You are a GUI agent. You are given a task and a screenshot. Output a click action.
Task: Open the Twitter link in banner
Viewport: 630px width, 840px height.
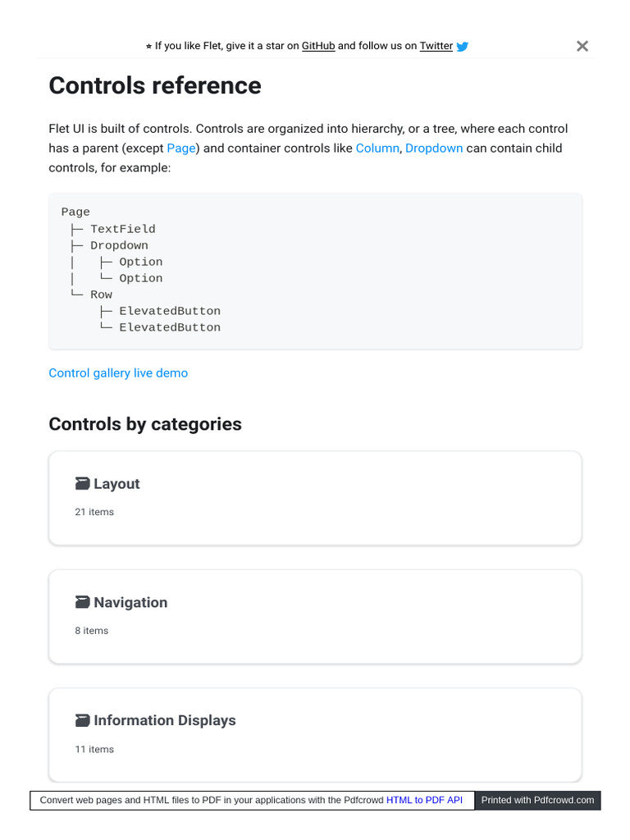[436, 46]
